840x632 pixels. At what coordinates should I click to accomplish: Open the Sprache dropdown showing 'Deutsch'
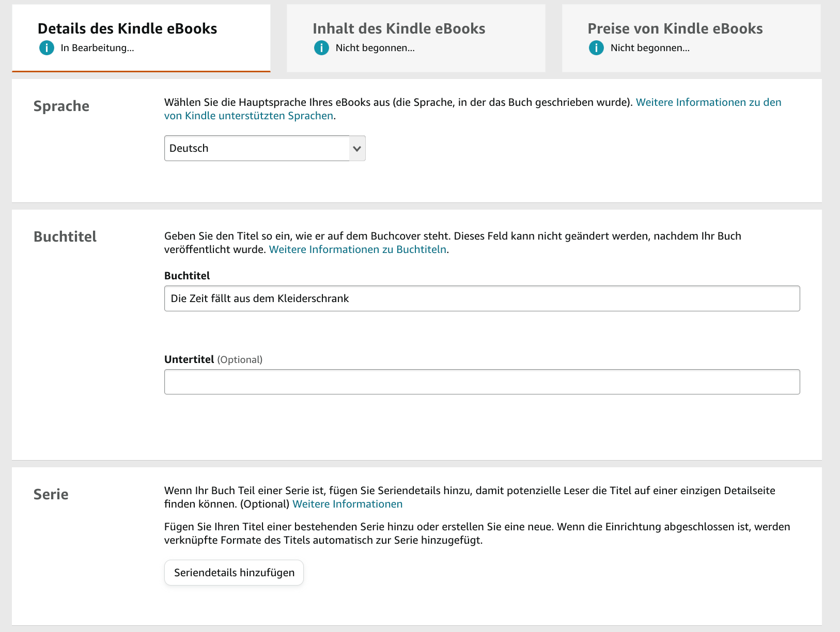coord(258,148)
